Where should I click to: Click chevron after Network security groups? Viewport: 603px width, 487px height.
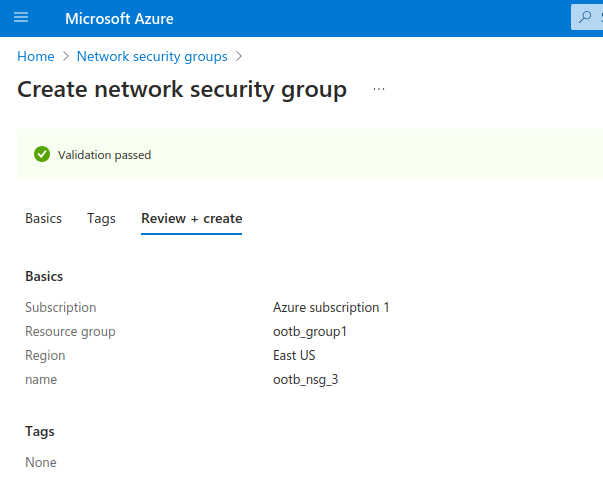[x=239, y=57]
